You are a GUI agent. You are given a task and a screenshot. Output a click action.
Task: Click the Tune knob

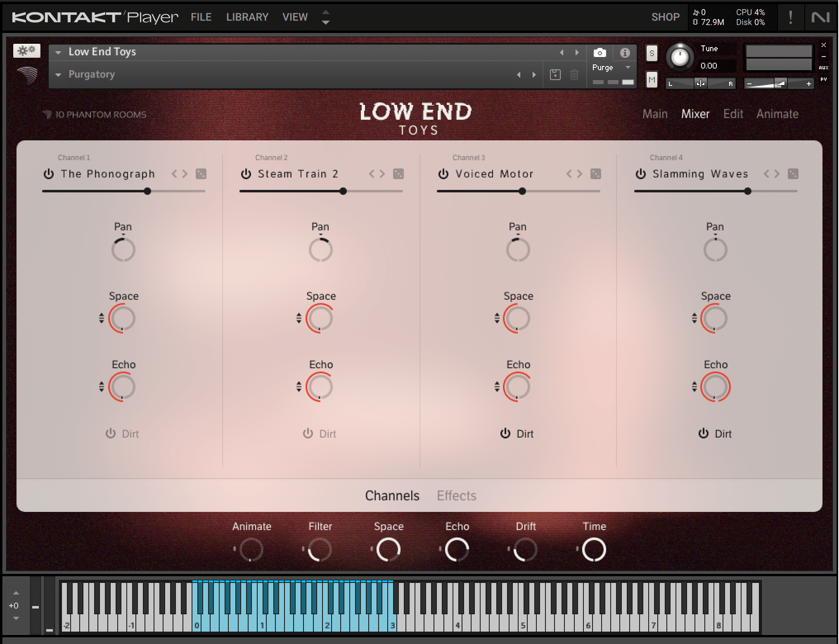click(x=680, y=57)
